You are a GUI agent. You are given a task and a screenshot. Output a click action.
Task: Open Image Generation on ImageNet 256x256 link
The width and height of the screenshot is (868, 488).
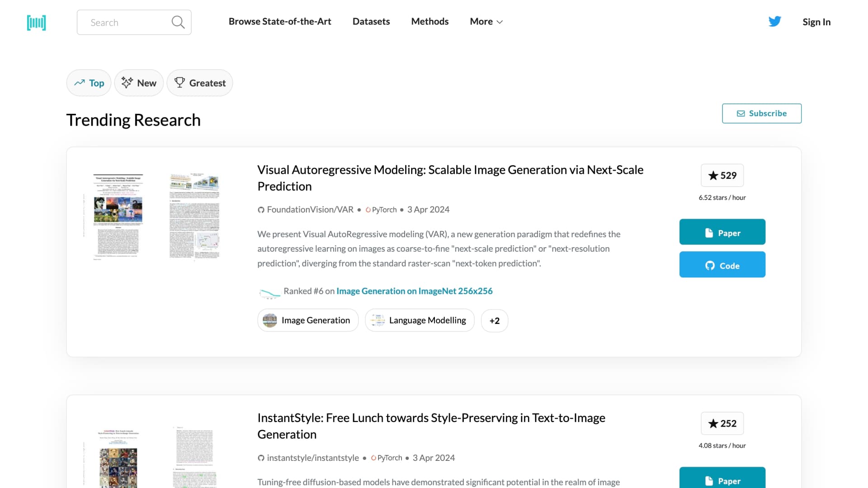tap(414, 291)
